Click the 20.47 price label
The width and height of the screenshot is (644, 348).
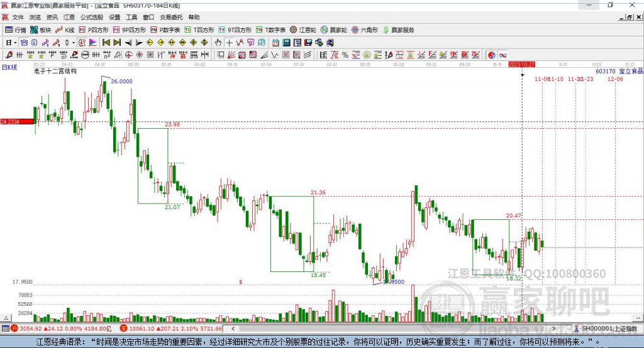tap(514, 215)
